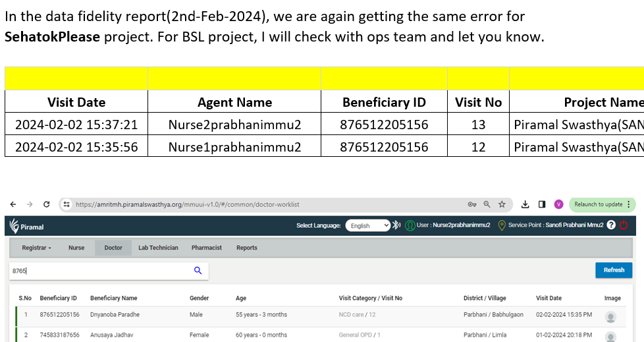Viewport: 644px width, 342px height.
Task: Open the browser three-dot menu
Action: coord(628,204)
